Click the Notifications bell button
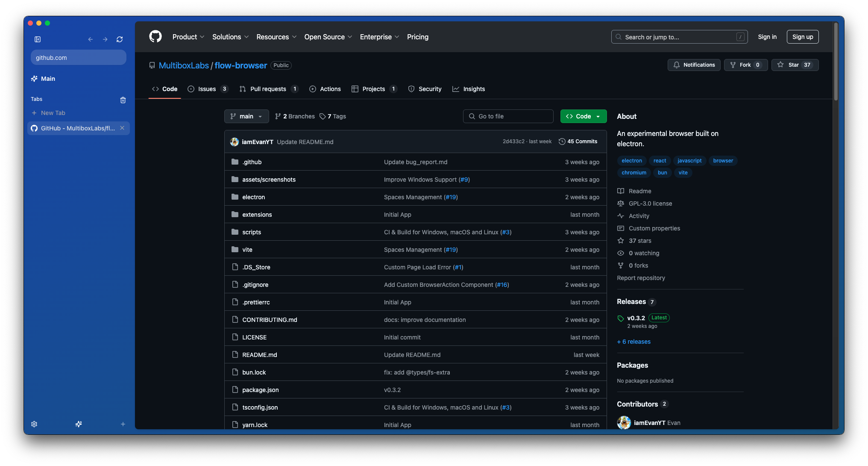Image resolution: width=868 pixels, height=466 pixels. click(694, 65)
